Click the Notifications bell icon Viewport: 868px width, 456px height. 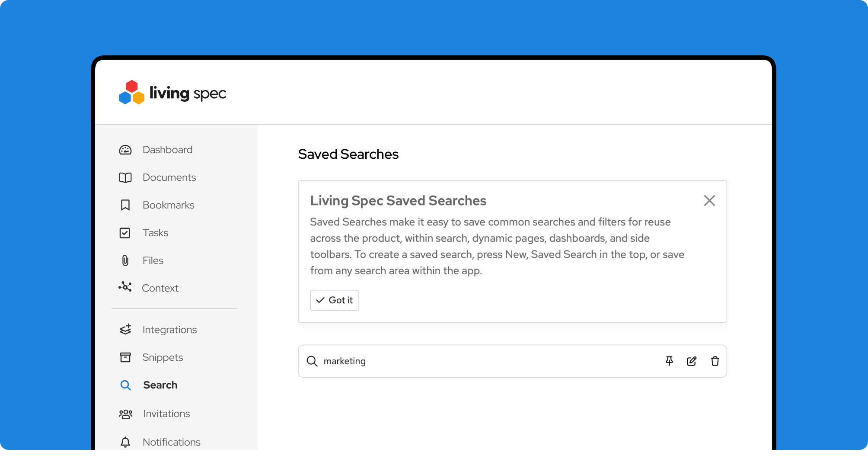125,442
